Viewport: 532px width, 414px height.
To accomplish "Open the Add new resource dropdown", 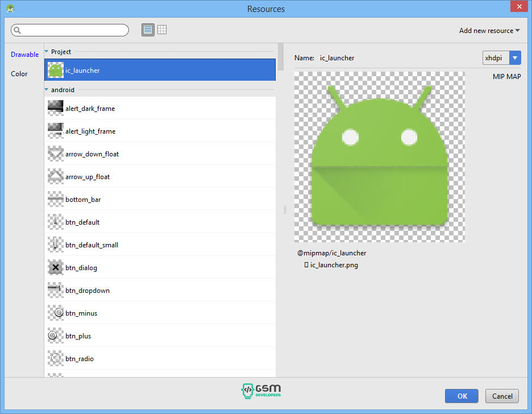I will (x=489, y=31).
